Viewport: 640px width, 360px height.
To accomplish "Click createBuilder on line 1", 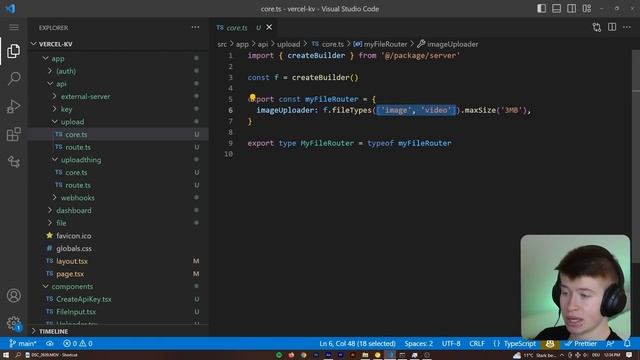I will coord(316,56).
